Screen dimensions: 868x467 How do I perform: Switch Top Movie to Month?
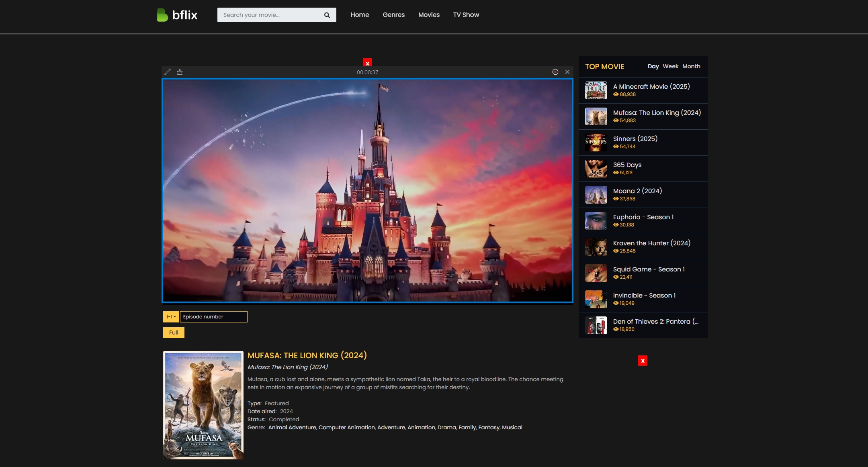point(691,66)
